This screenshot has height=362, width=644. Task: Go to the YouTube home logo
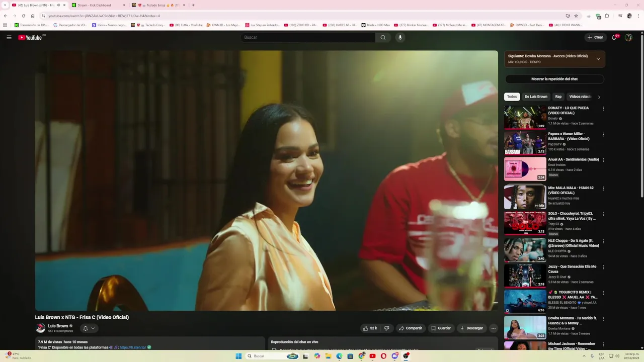click(x=30, y=37)
